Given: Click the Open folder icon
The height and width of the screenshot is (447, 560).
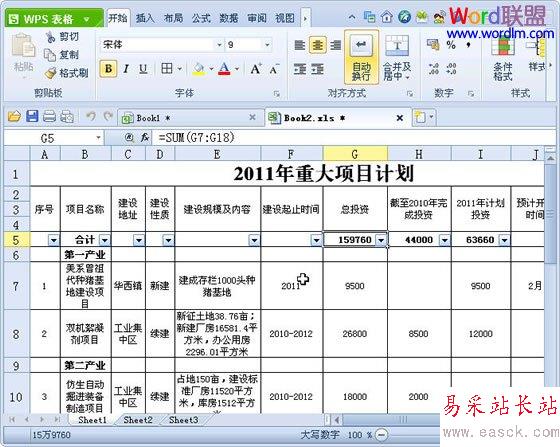Looking at the screenshot, I should (x=14, y=116).
